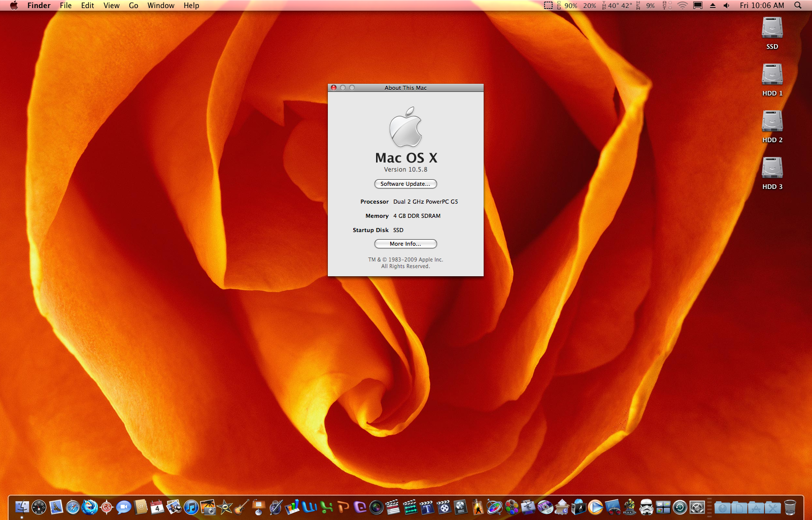Expand the Applications stack folder in dock

(756, 507)
